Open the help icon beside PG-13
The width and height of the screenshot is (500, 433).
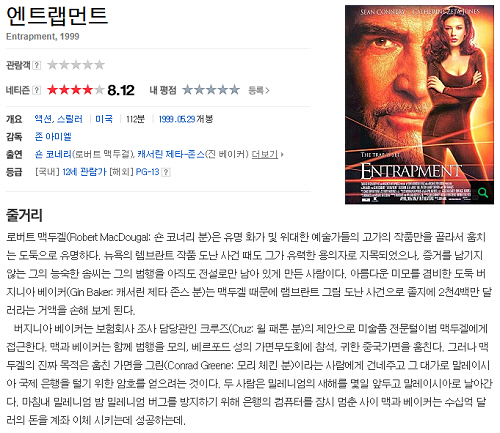click(x=166, y=172)
